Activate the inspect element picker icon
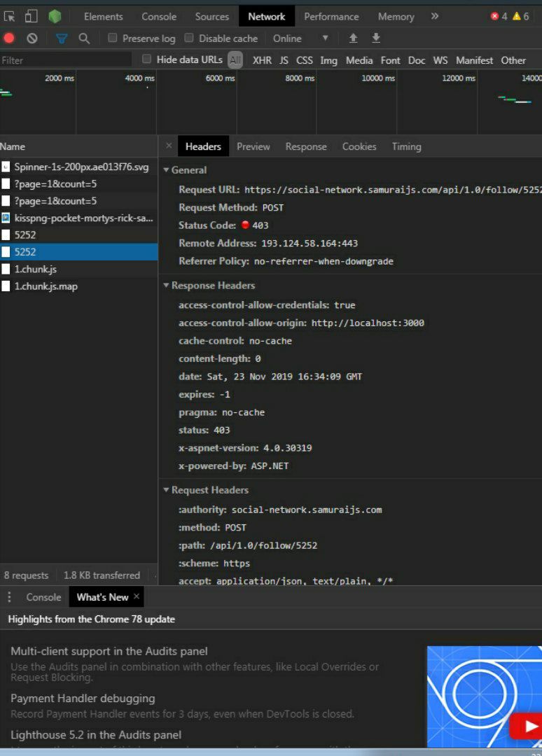542x756 pixels. [9, 16]
